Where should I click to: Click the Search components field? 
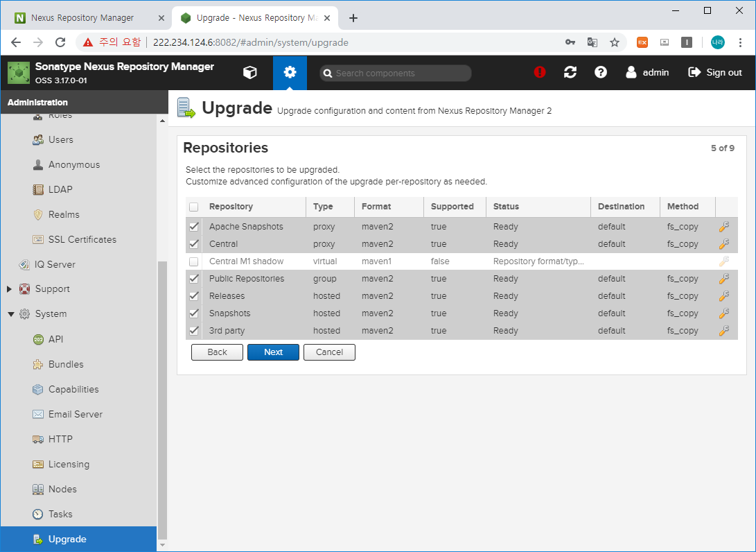click(396, 74)
